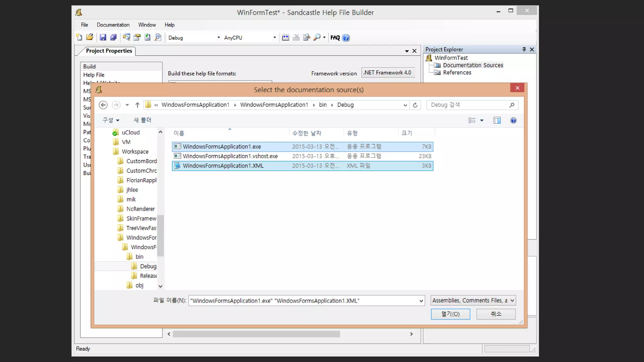Viewport: 644px width, 362px height.
Task: Click the Build project toolbar icon
Action: coord(286,37)
